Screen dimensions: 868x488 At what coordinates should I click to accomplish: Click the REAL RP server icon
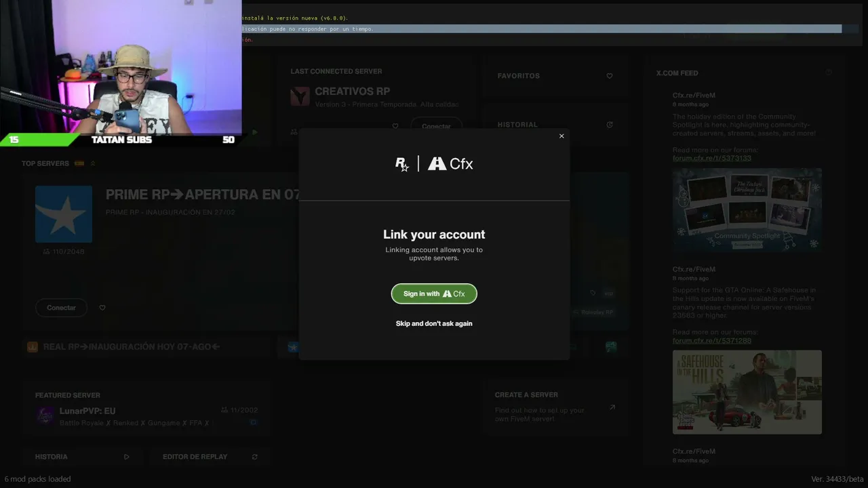(32, 347)
